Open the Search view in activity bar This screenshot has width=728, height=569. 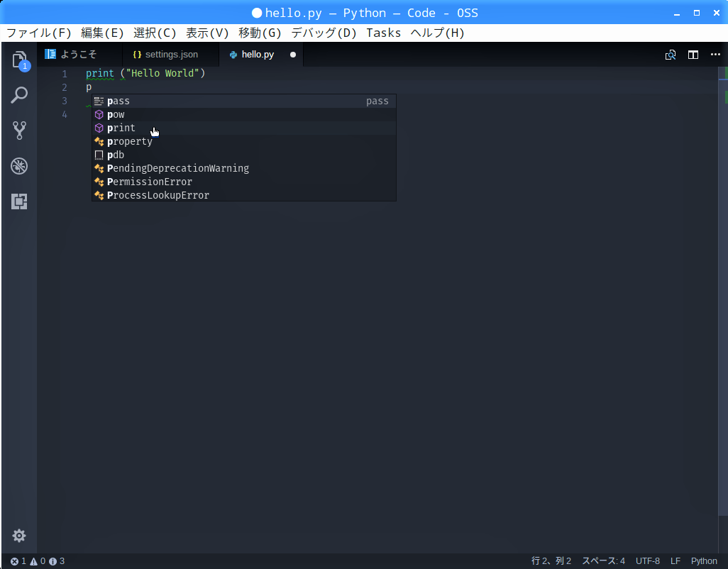19,95
